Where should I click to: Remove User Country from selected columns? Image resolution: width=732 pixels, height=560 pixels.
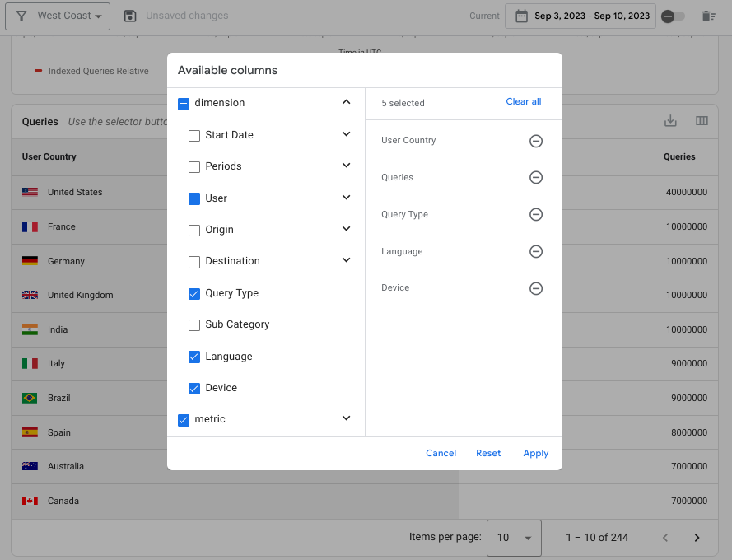[535, 141]
